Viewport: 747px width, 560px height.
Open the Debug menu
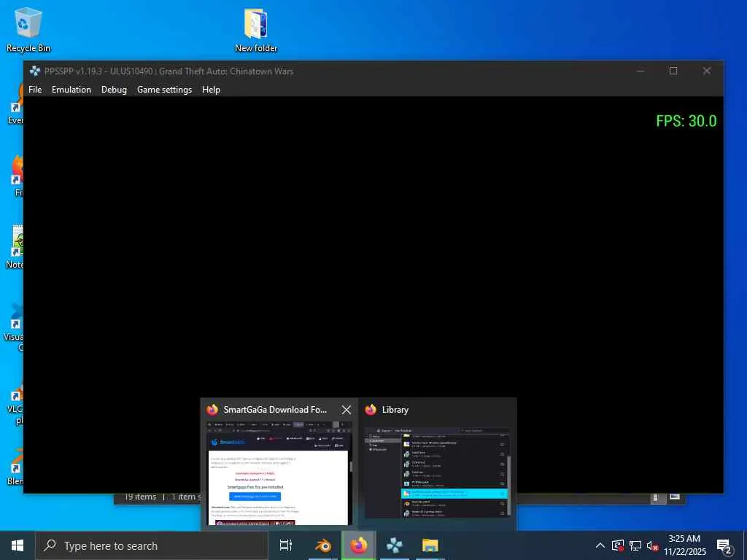click(114, 90)
